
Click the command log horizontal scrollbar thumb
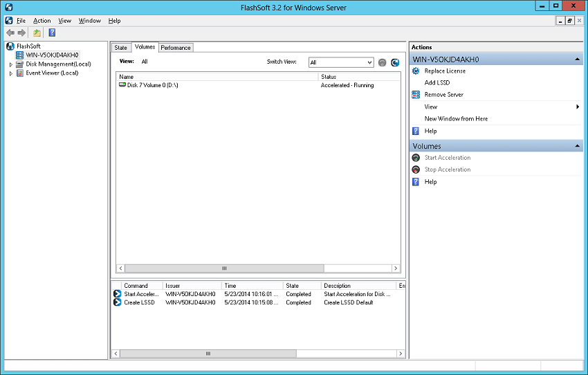click(x=208, y=354)
